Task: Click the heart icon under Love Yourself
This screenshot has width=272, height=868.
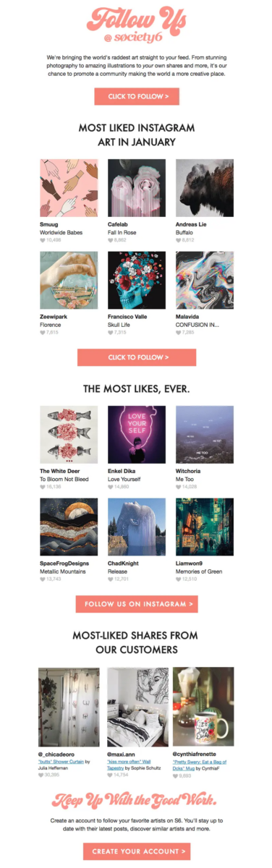Action: [111, 487]
